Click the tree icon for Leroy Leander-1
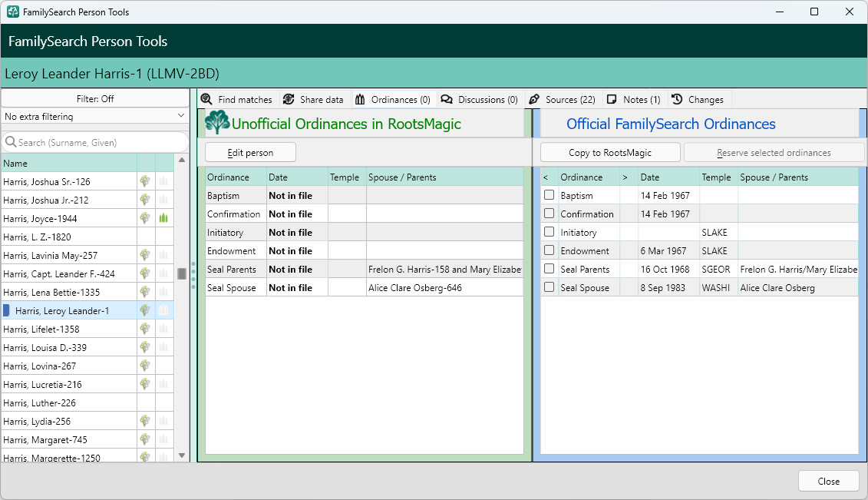Image resolution: width=868 pixels, height=500 pixels. (145, 310)
